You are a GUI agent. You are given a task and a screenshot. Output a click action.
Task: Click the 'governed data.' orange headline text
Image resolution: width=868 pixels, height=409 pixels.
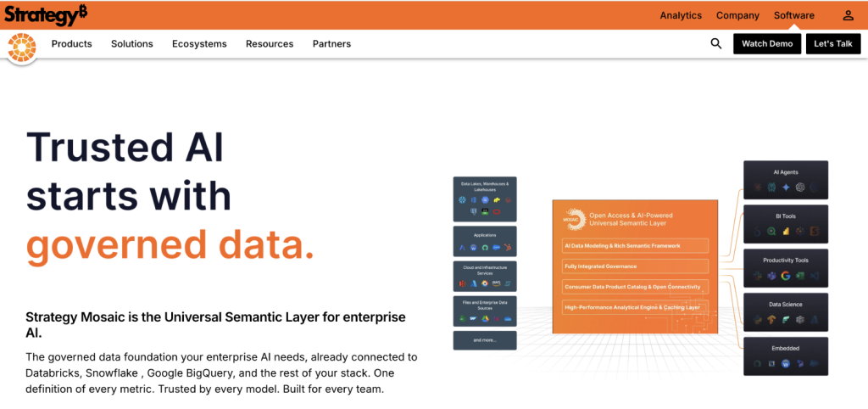[x=170, y=244]
